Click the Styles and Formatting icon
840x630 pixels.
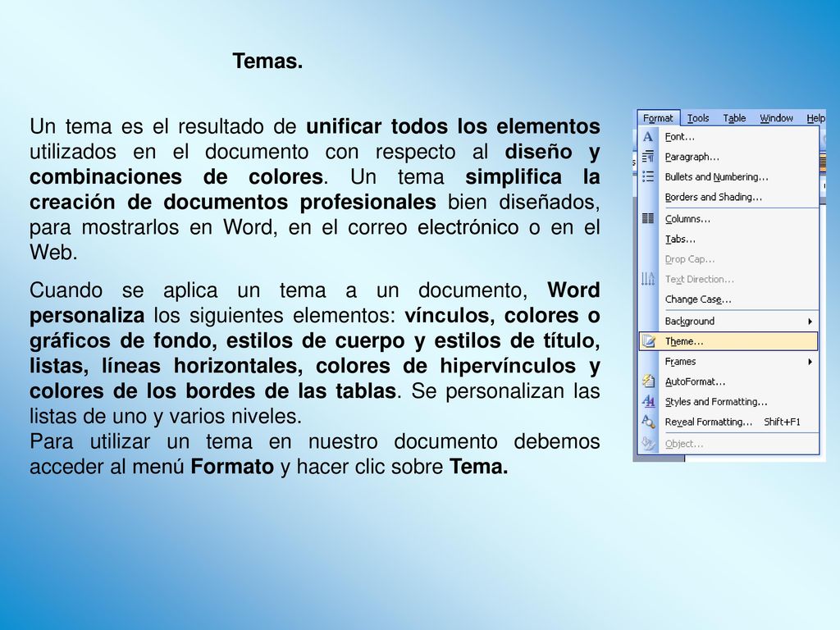click(x=648, y=401)
